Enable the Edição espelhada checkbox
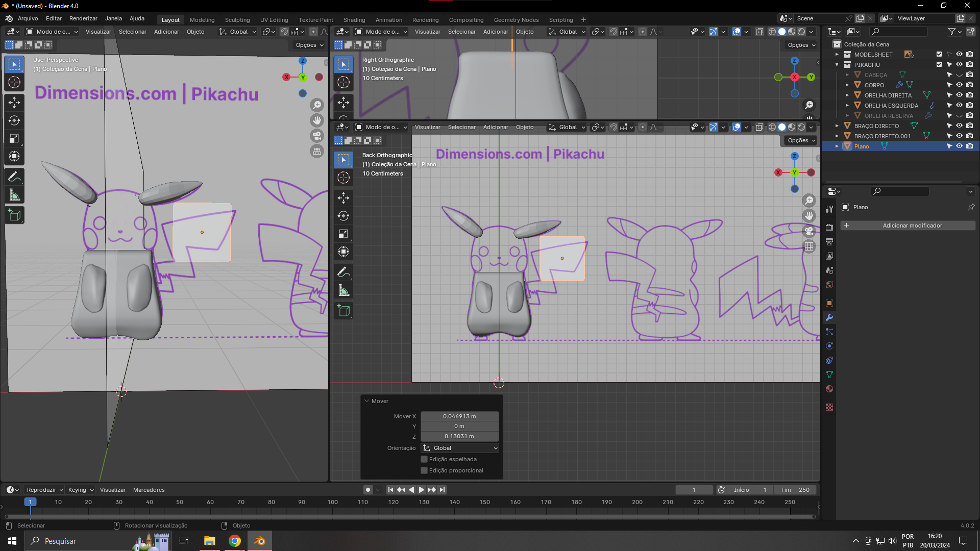 pyautogui.click(x=424, y=459)
